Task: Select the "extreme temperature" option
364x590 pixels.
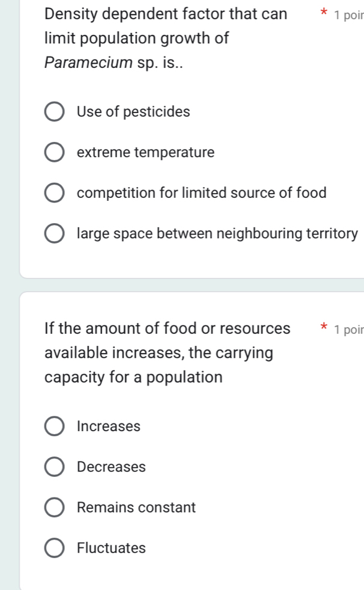Action: (x=54, y=152)
